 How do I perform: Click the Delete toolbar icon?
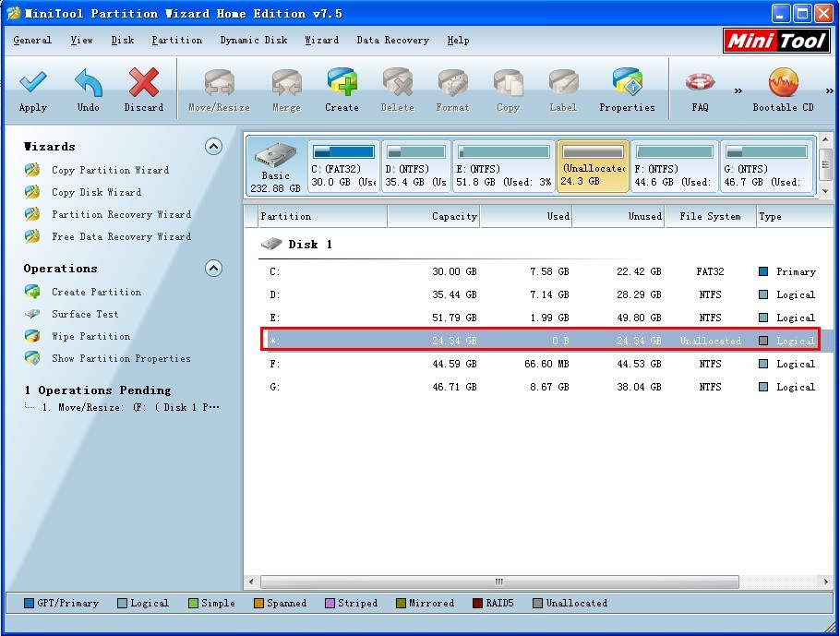398,90
